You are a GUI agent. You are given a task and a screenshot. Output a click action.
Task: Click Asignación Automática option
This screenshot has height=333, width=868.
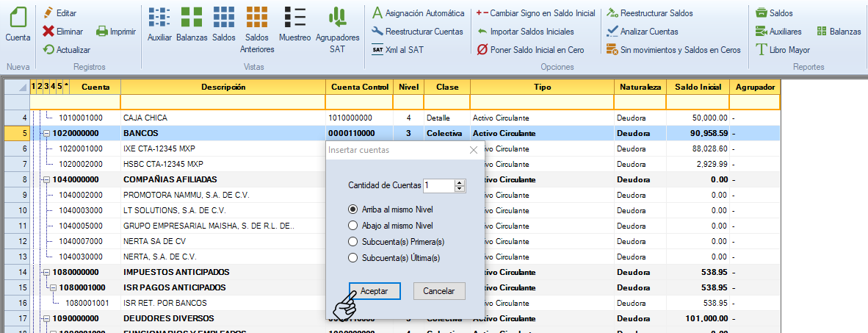[x=377, y=13]
